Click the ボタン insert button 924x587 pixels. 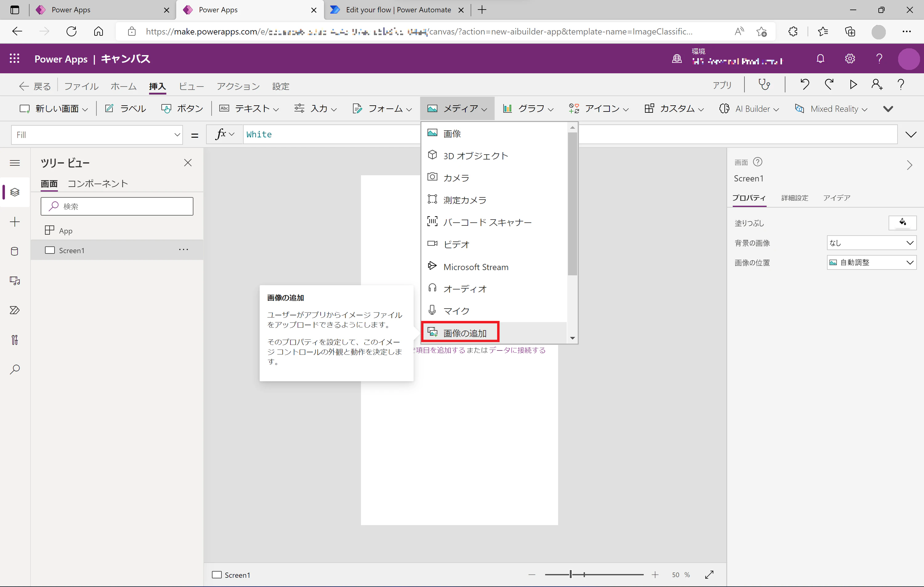pos(182,109)
